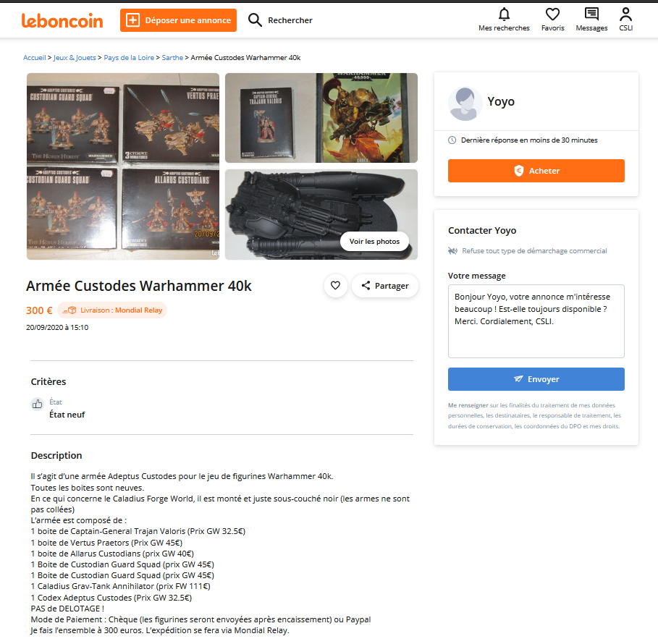Open the Messages icon
The image size is (658, 644).
pyautogui.click(x=591, y=14)
